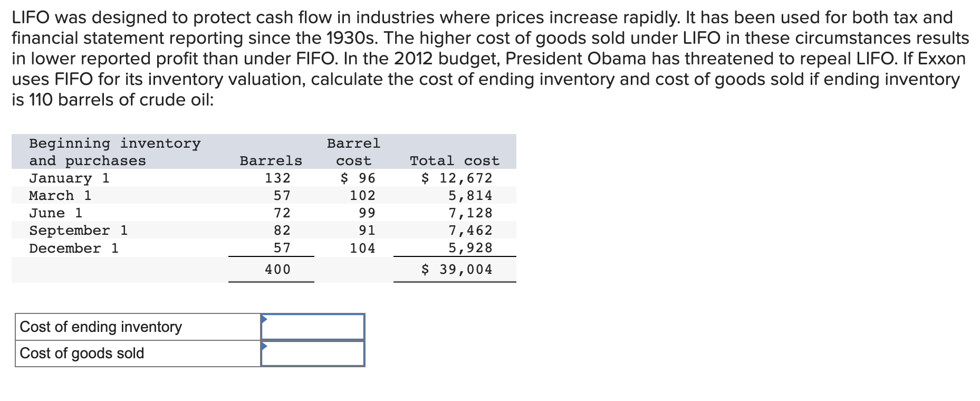
Task: Click the June 1 row label
Action: (x=56, y=213)
